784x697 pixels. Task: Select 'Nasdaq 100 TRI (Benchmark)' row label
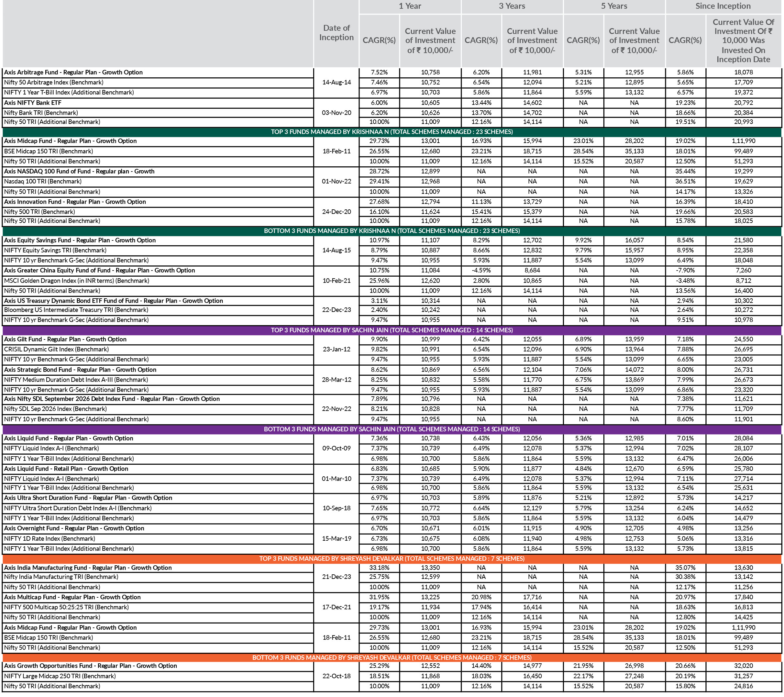[x=43, y=181]
